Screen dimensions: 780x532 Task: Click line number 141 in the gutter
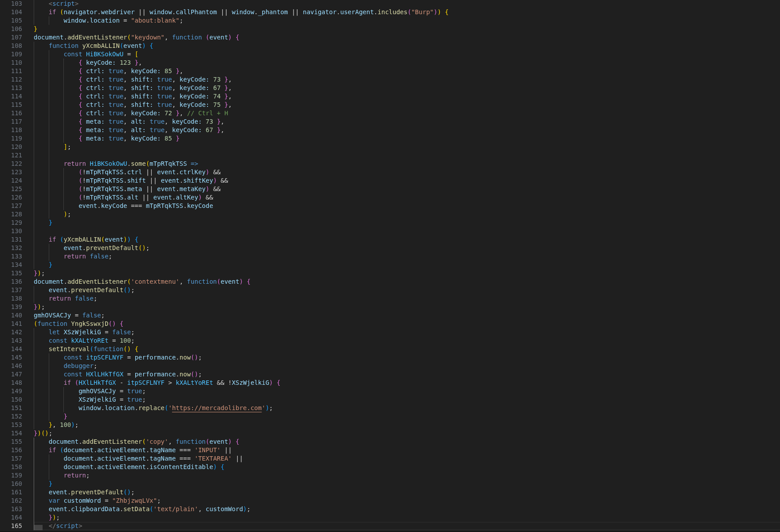[x=16, y=324]
